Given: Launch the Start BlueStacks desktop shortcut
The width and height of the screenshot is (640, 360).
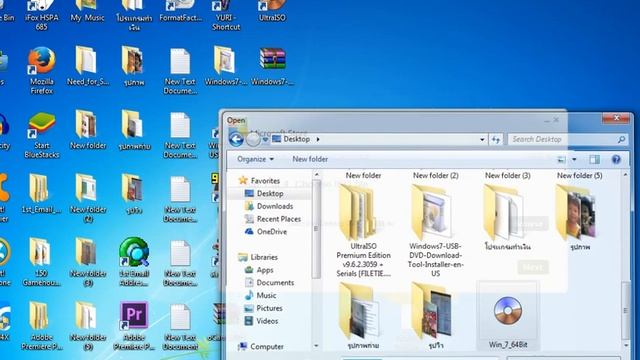Looking at the screenshot, I should (42, 135).
